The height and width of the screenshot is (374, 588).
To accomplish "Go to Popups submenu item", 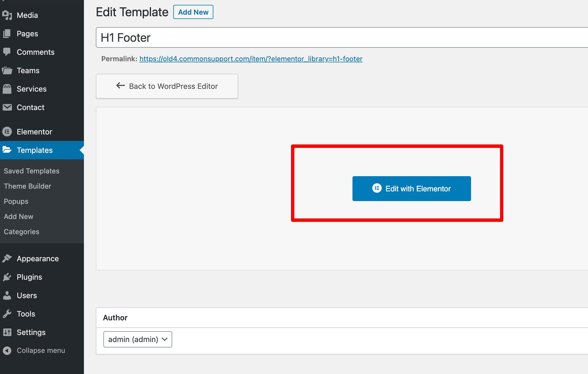I will (16, 201).
